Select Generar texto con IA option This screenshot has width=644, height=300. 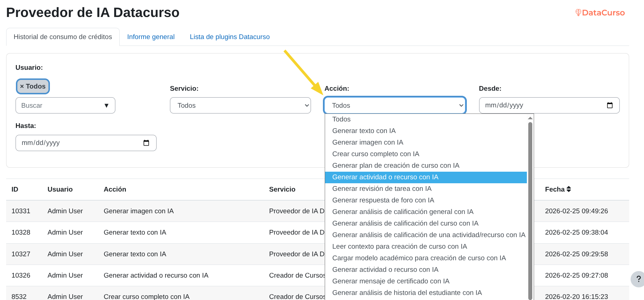[x=364, y=131]
